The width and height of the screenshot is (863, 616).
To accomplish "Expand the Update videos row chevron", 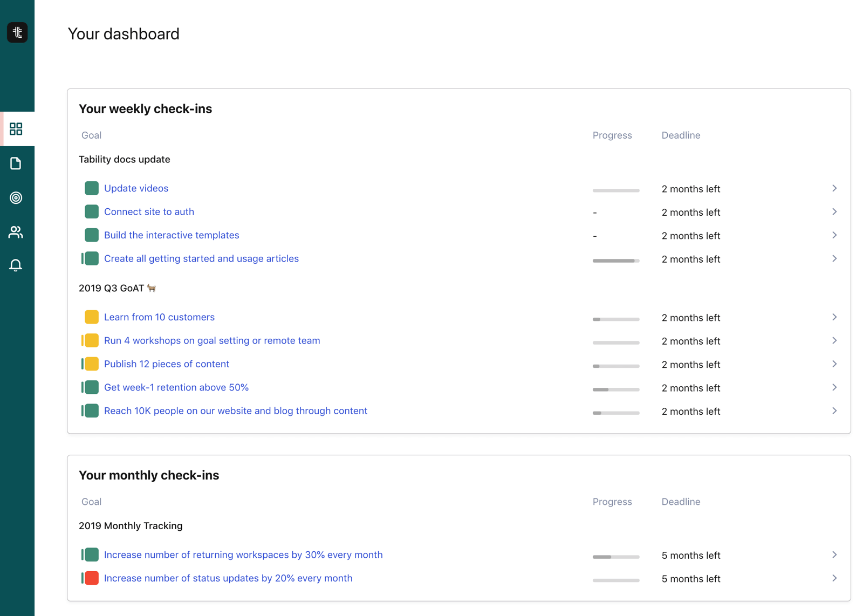I will [x=834, y=188].
